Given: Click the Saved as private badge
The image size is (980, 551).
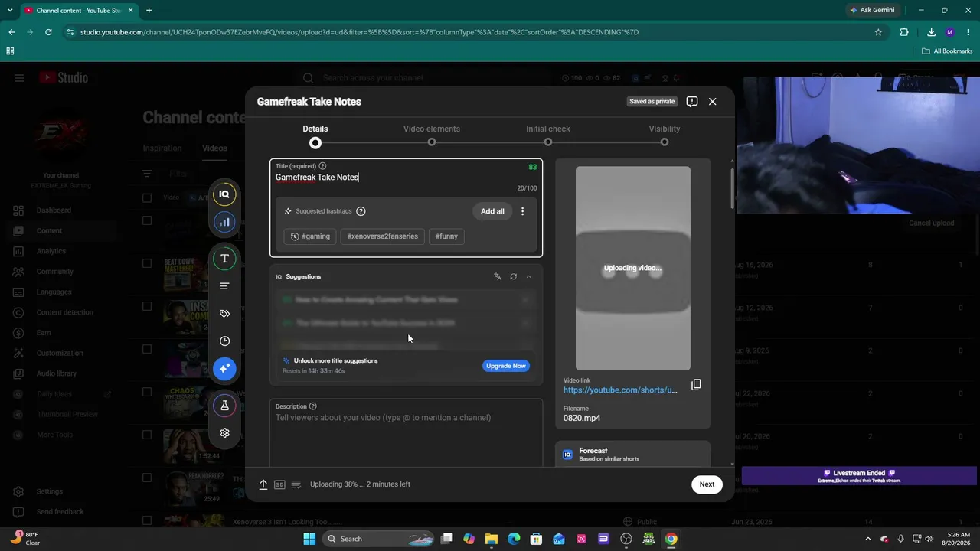Looking at the screenshot, I should [x=652, y=102].
